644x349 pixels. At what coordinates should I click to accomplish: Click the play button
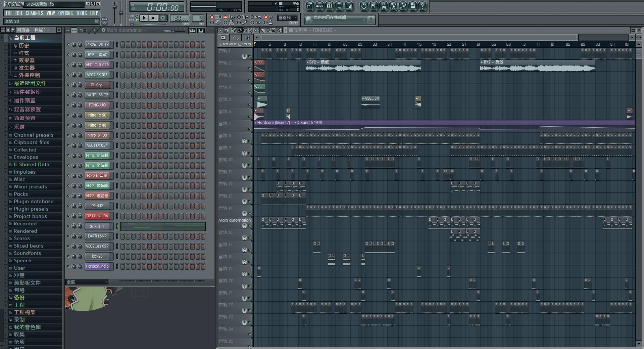click(x=144, y=18)
